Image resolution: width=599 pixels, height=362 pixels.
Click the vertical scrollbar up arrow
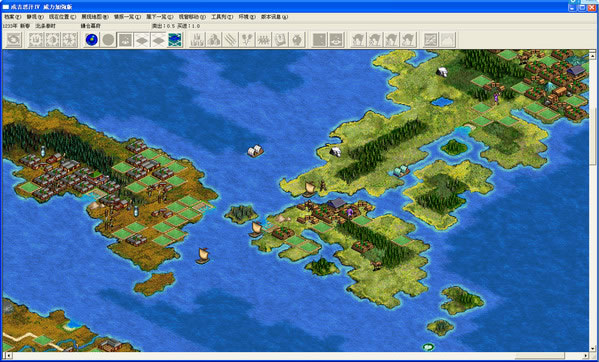coord(593,55)
